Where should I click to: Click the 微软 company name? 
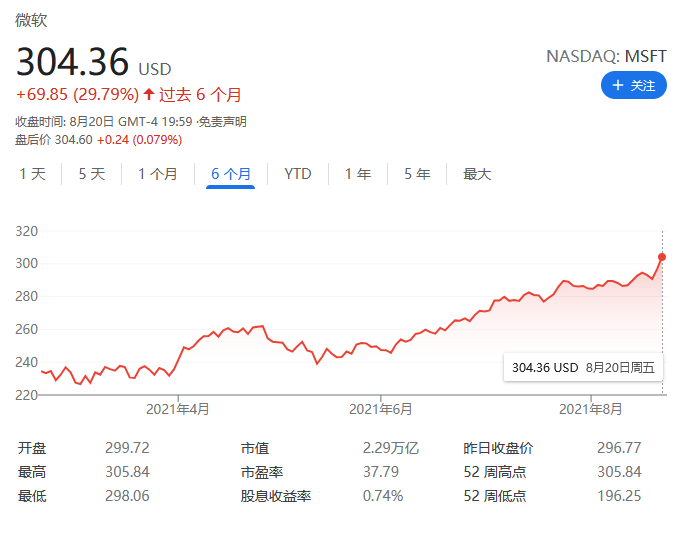pos(31,20)
